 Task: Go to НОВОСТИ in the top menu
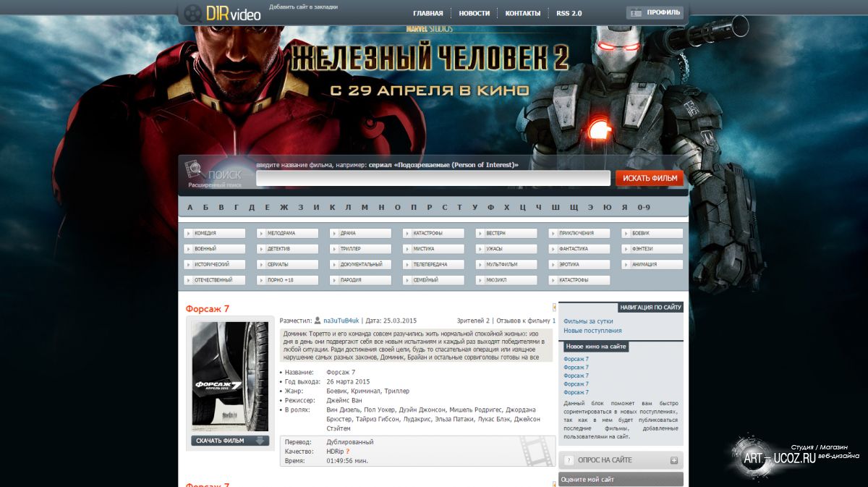pos(475,13)
